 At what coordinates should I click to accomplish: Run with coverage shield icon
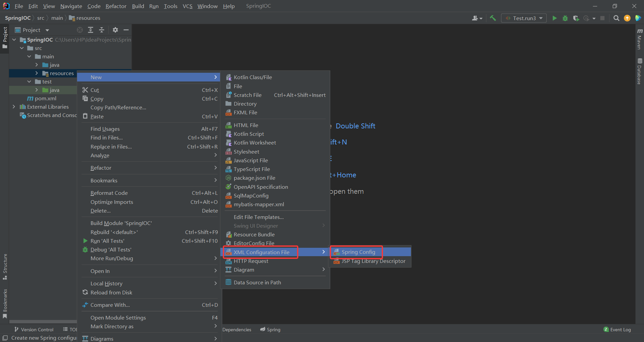576,18
